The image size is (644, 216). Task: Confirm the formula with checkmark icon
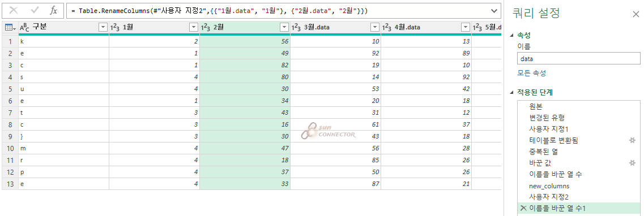coord(35,11)
